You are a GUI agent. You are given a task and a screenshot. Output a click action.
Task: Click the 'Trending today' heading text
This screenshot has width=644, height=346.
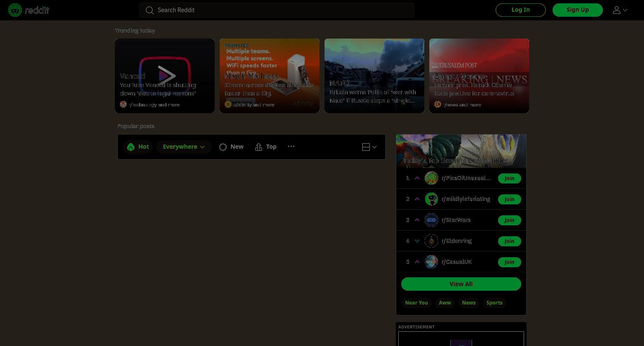pyautogui.click(x=135, y=31)
